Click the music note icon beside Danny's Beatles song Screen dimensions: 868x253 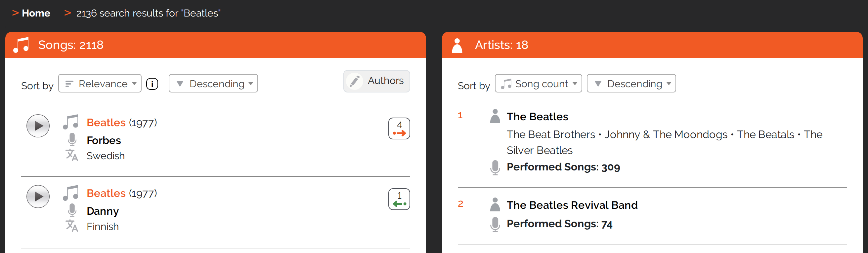tap(70, 193)
